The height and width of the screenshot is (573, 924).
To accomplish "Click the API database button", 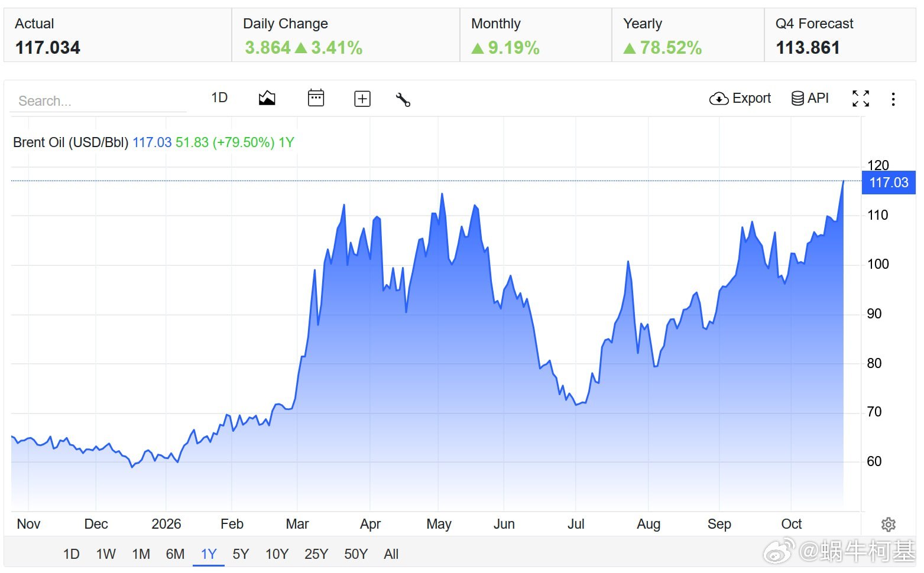I will [x=810, y=98].
